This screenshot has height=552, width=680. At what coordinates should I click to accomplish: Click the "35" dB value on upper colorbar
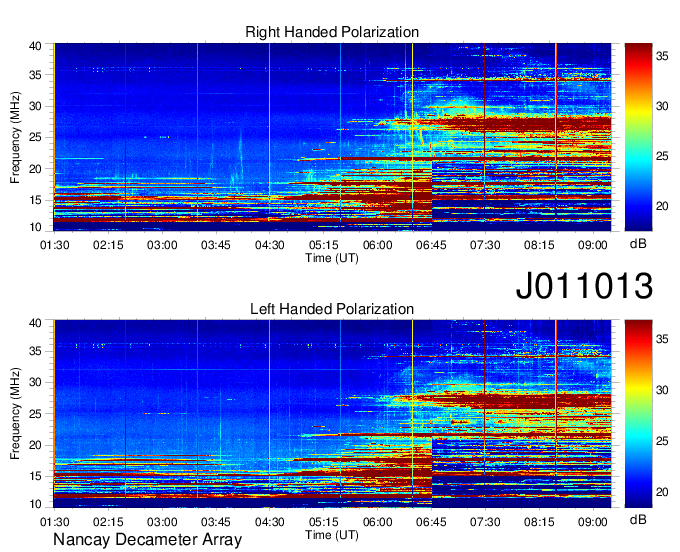point(662,56)
